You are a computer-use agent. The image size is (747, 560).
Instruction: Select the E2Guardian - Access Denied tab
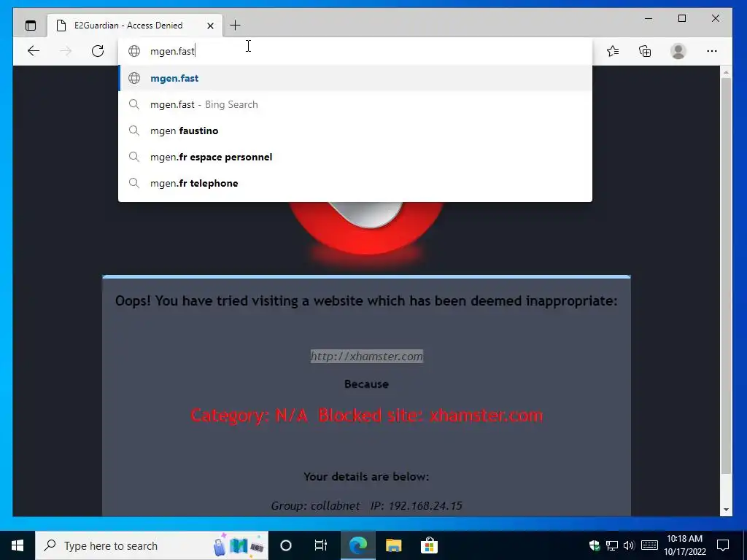pos(135,26)
